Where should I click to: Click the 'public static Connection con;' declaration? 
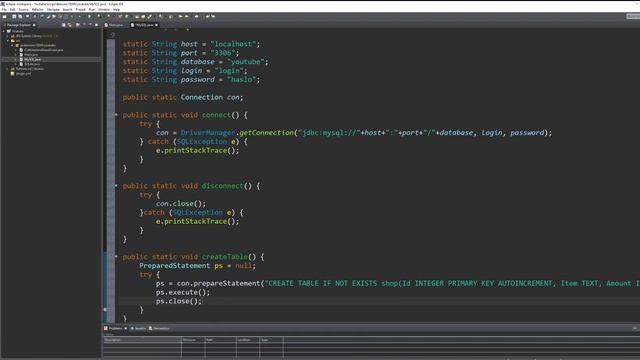pos(182,97)
